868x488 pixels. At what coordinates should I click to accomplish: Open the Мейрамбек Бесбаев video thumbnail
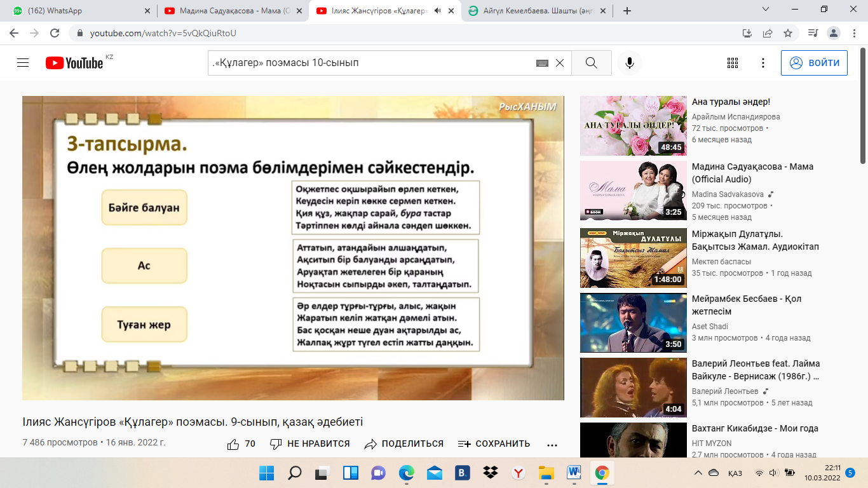[x=634, y=323]
